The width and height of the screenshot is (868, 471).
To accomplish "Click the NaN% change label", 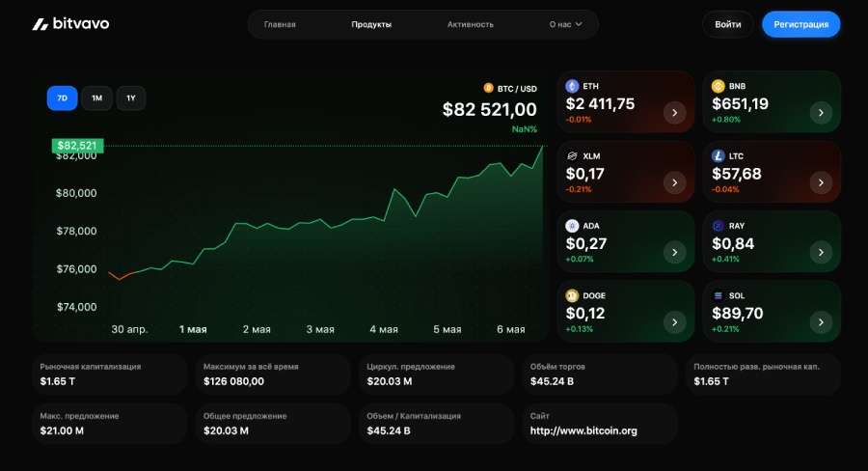I will 525,129.
